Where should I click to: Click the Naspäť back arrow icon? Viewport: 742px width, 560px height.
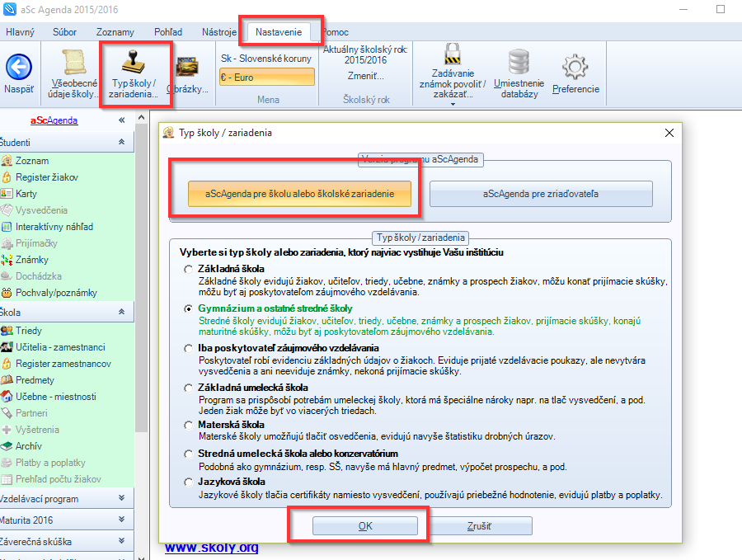19,68
